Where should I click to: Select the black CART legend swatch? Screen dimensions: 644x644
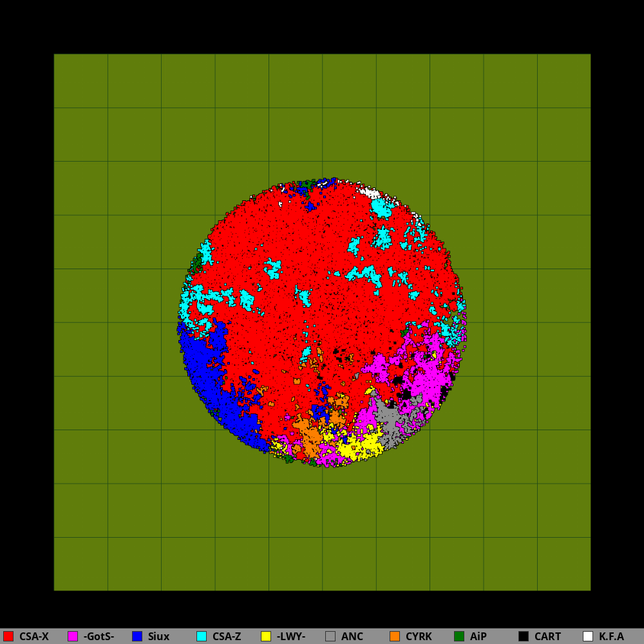click(x=524, y=636)
